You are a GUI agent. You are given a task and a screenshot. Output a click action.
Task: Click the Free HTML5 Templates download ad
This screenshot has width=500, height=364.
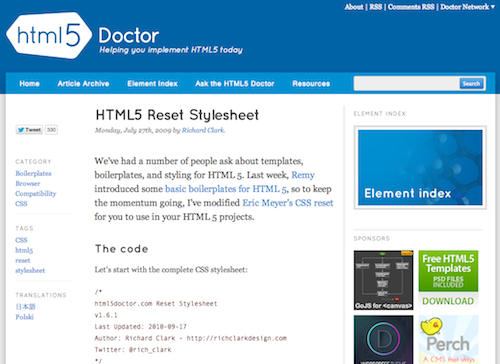coord(448,280)
